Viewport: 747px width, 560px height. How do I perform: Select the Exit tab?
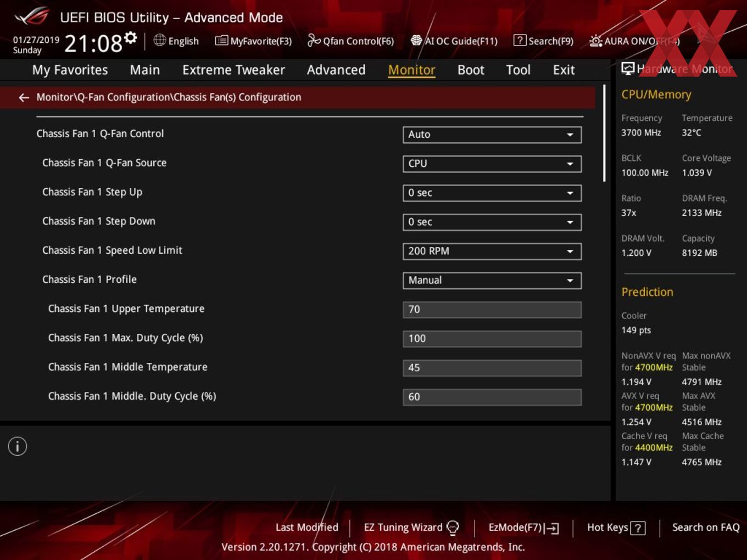(x=564, y=70)
